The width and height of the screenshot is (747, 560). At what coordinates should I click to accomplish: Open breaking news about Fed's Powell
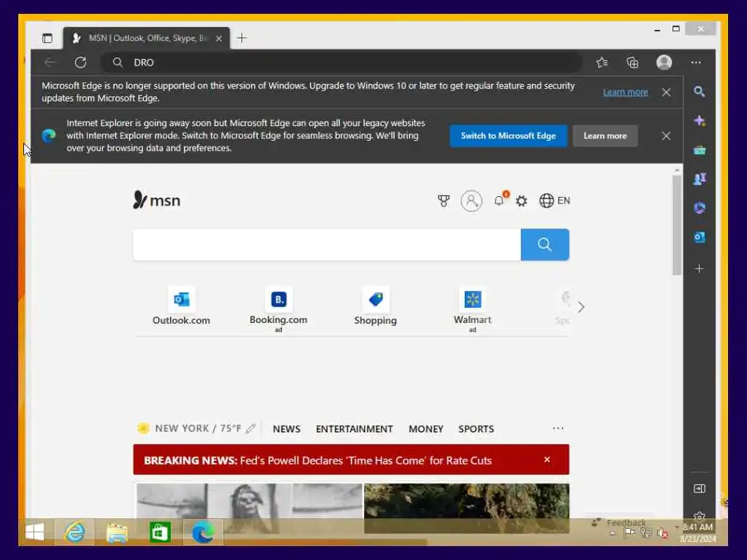pyautogui.click(x=318, y=461)
